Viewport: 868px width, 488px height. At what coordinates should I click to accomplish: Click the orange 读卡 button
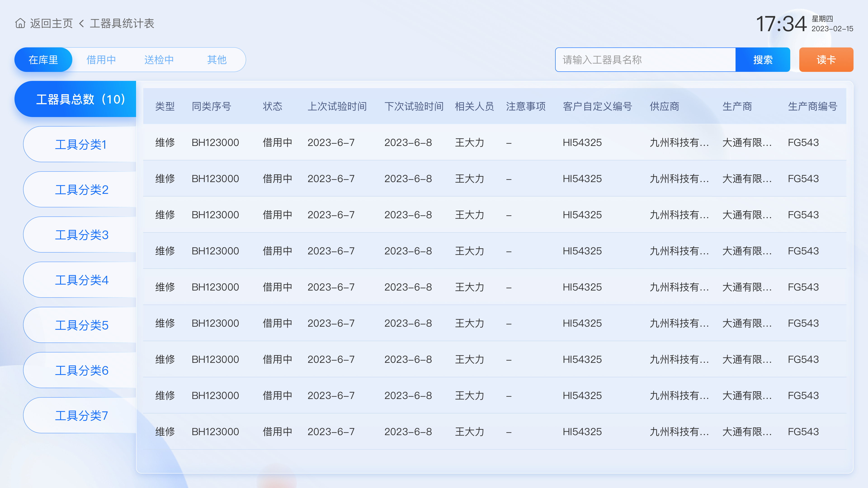point(826,60)
